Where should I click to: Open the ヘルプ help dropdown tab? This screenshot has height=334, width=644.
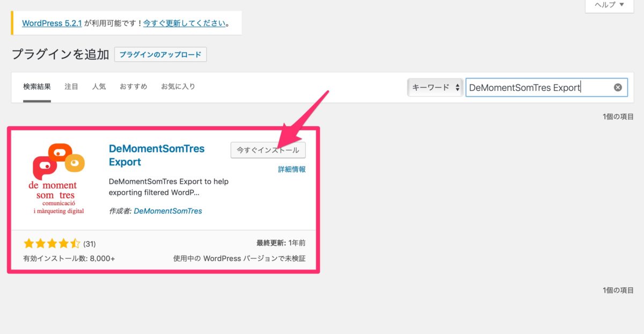pos(609,5)
